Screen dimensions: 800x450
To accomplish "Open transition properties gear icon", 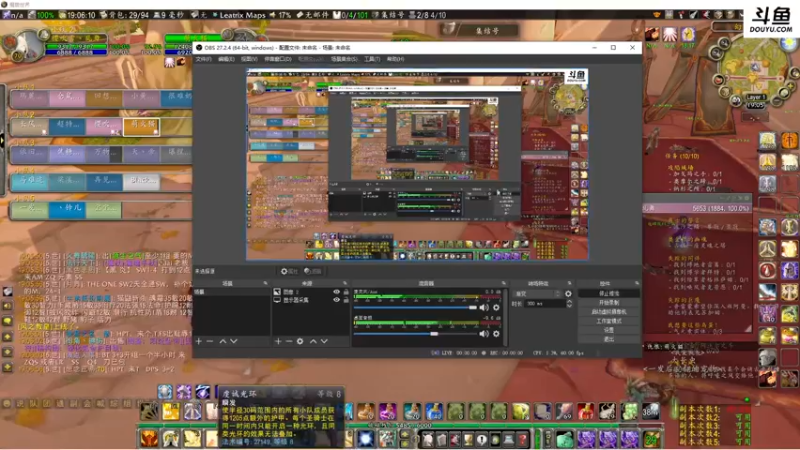I will 568,294.
